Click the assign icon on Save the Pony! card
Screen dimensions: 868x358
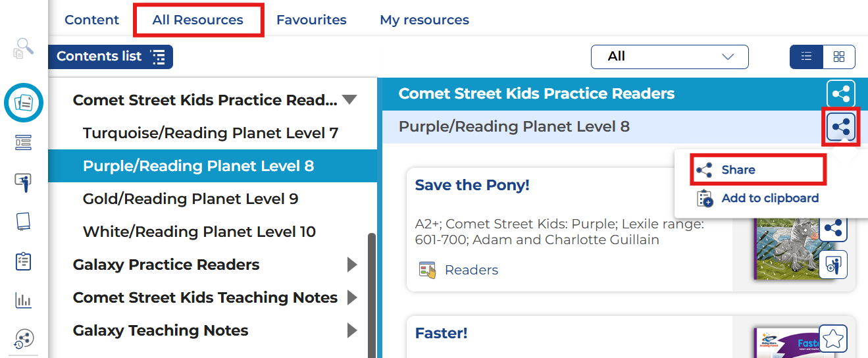[x=832, y=266]
